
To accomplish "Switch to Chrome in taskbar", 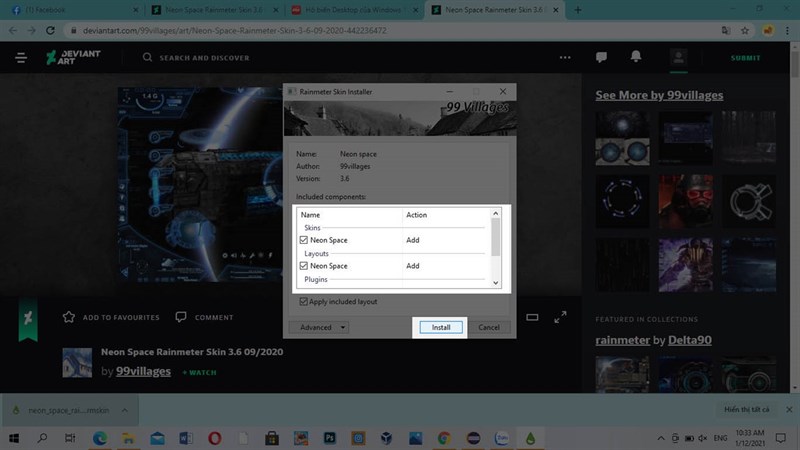I will point(444,438).
